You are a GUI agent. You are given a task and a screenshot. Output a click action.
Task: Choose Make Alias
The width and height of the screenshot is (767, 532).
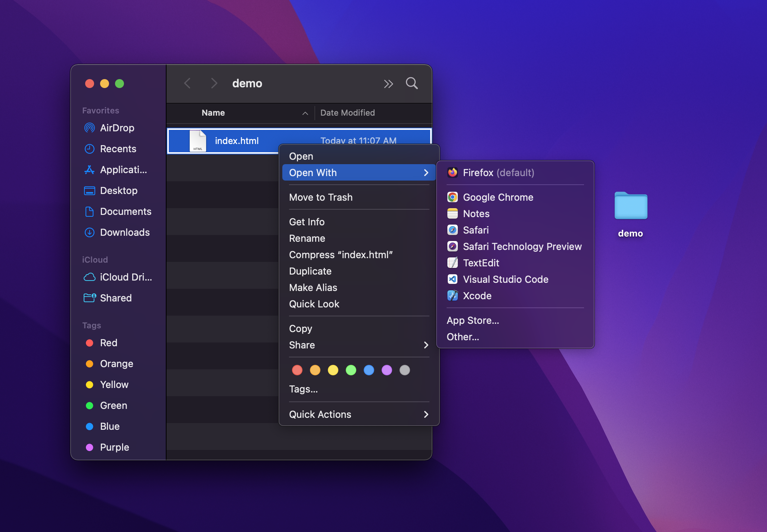[359, 287]
